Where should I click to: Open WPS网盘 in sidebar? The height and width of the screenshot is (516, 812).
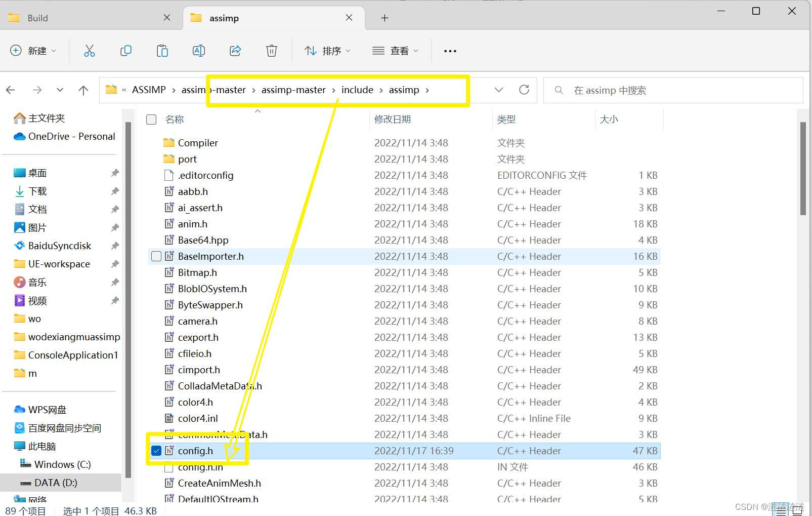coord(40,410)
